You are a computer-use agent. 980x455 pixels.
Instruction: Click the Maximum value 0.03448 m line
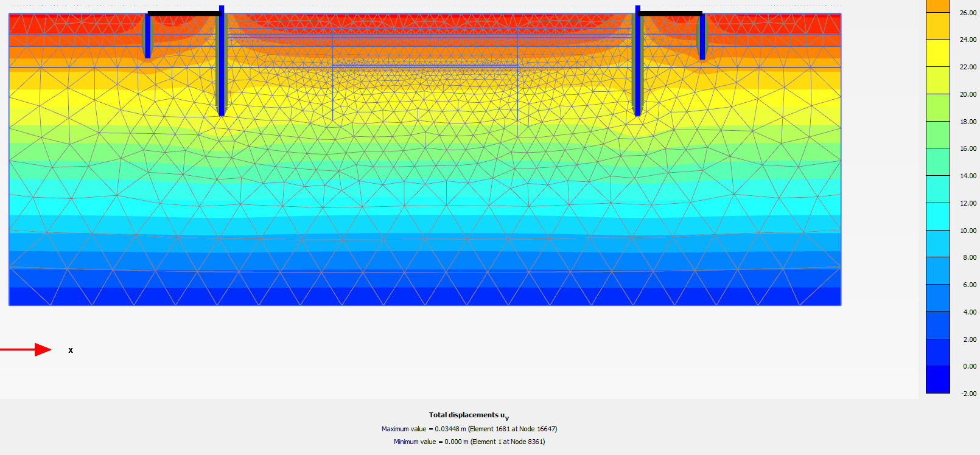469,429
